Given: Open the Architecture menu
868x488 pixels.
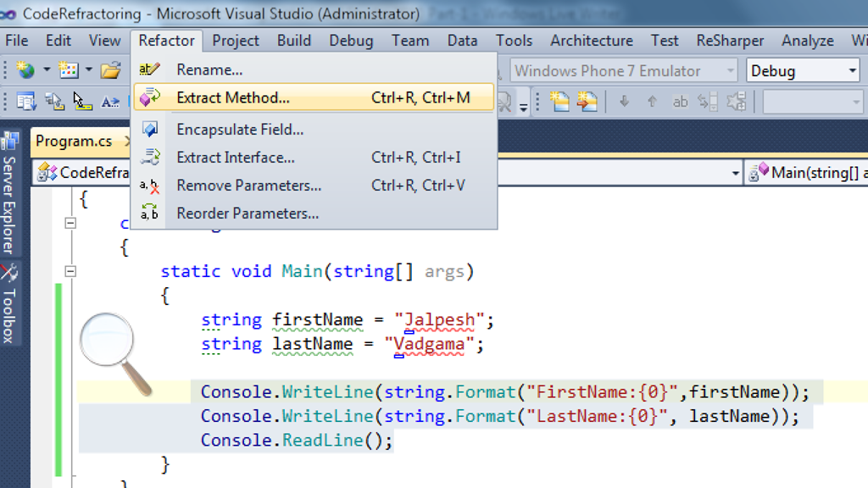Looking at the screenshot, I should click(591, 41).
